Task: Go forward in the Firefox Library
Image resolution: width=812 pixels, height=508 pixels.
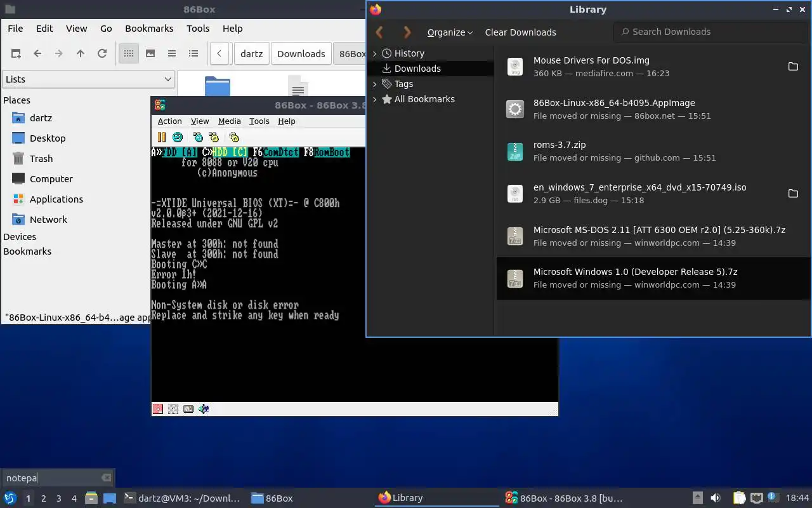Action: click(x=407, y=32)
